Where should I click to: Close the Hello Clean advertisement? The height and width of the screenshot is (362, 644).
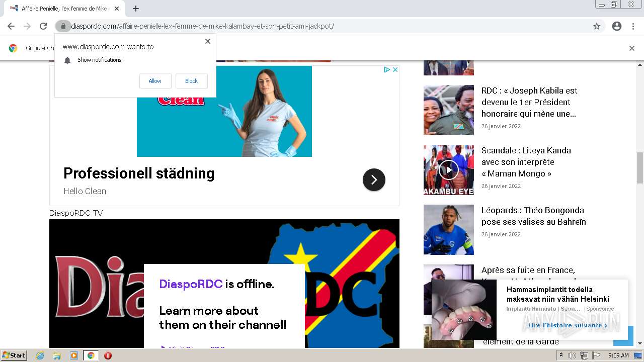point(395,70)
